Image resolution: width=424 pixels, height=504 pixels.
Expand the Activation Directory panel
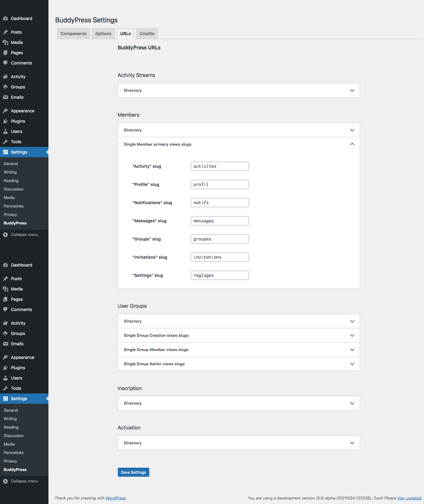click(239, 443)
